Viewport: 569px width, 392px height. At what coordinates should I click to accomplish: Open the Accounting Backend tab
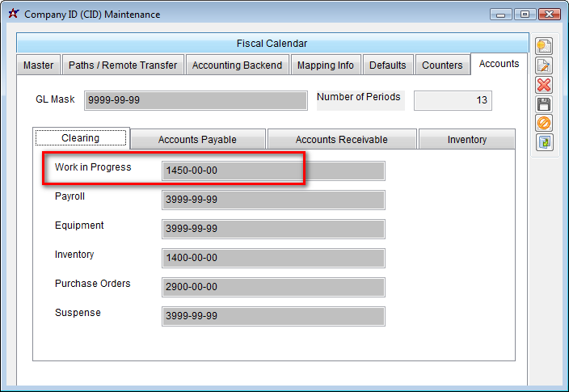click(237, 65)
